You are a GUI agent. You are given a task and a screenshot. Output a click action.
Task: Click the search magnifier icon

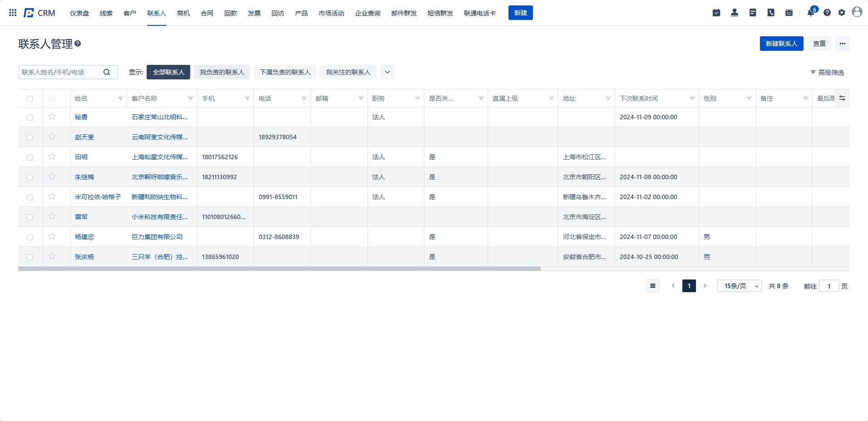pyautogui.click(x=107, y=72)
